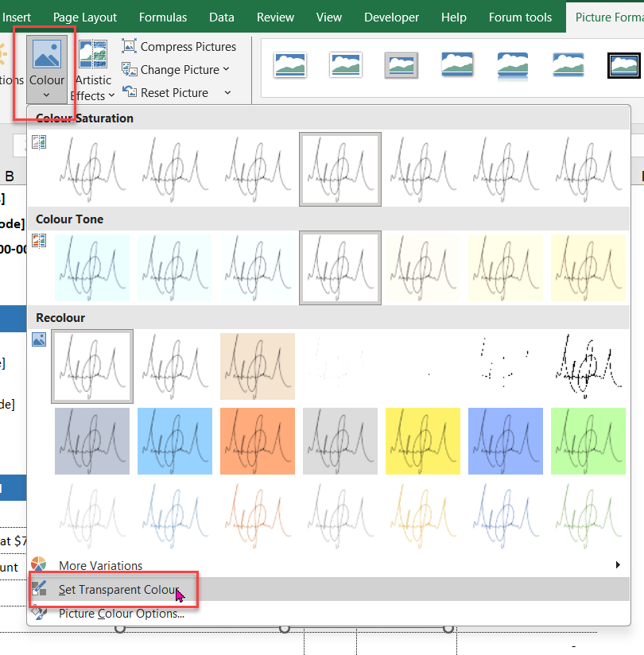Select first colour saturation thumbnail

(x=92, y=169)
